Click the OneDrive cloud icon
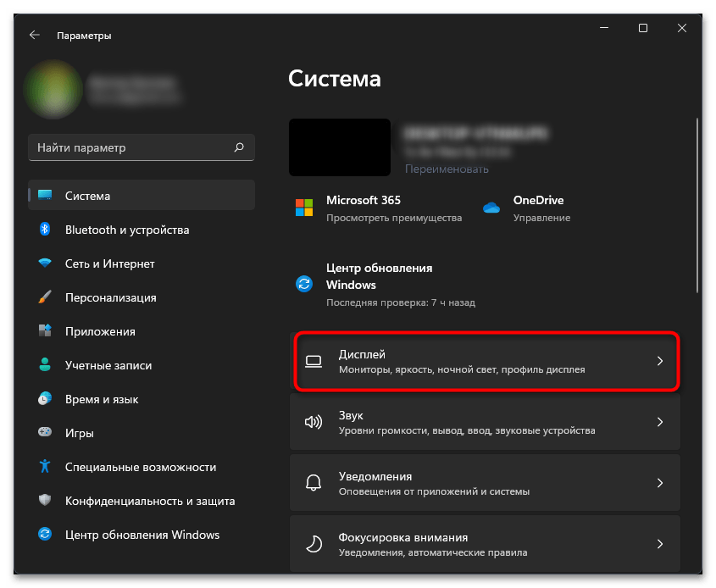 tap(491, 208)
